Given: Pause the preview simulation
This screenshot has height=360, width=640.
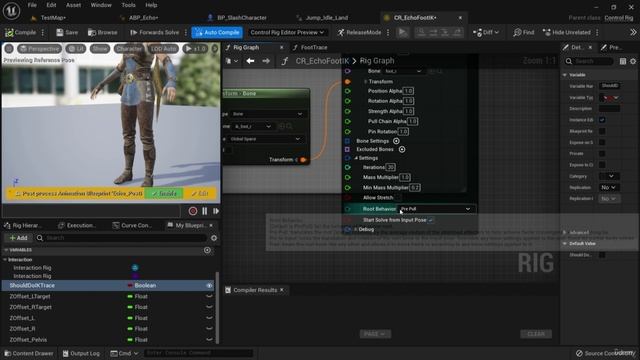Looking at the screenshot, I should tap(204, 211).
